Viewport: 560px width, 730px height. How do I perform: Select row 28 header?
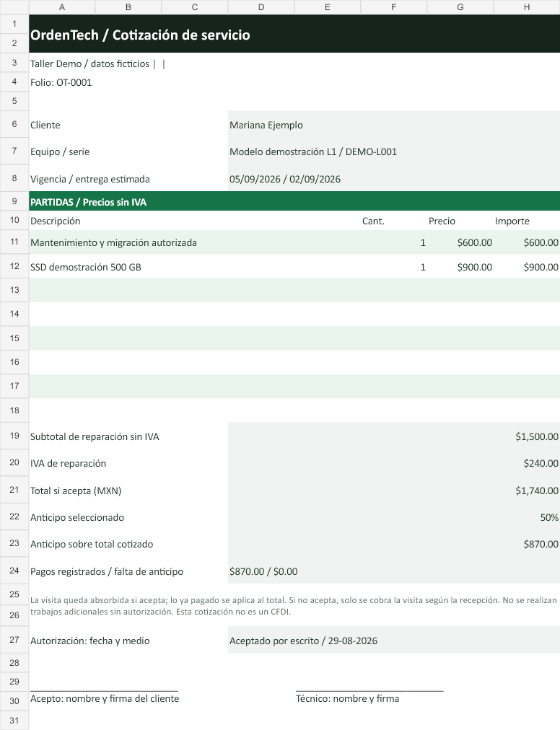[x=14, y=662]
